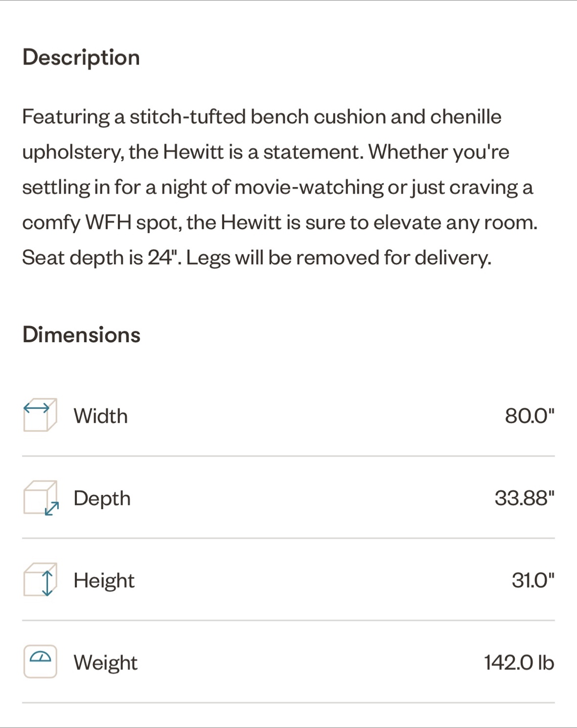The height and width of the screenshot is (728, 577).
Task: Click the Width row label
Action: 101,416
